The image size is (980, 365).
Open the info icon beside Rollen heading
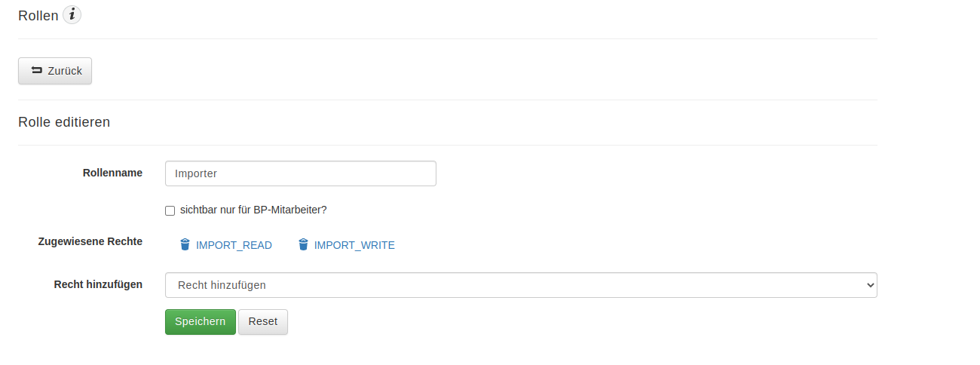point(72,14)
